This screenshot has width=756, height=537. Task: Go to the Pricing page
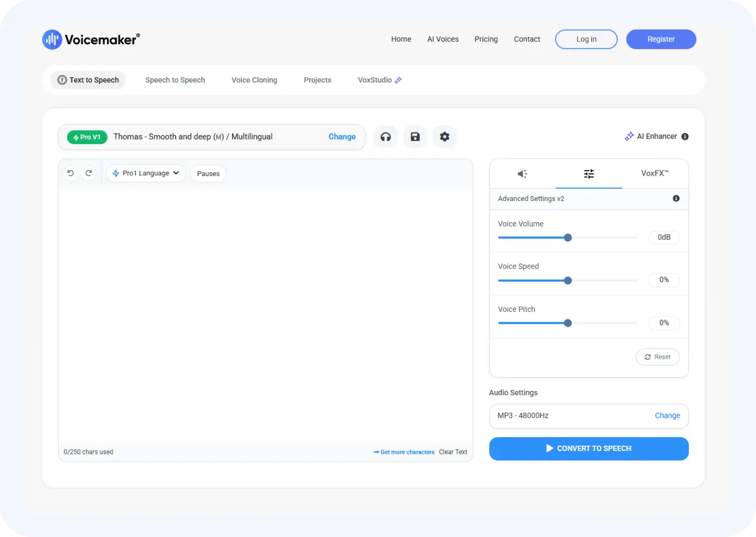coord(485,39)
